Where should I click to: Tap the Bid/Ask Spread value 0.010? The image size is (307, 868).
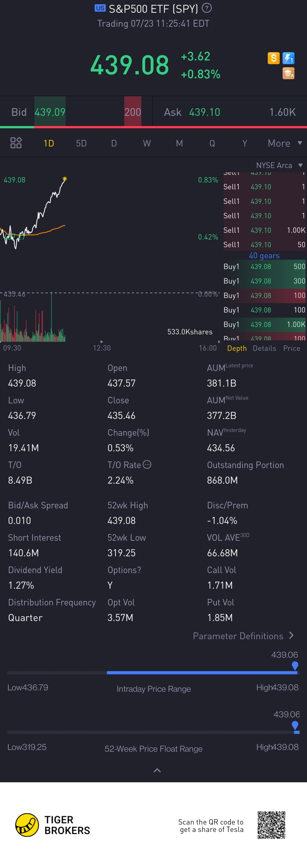[x=20, y=521]
